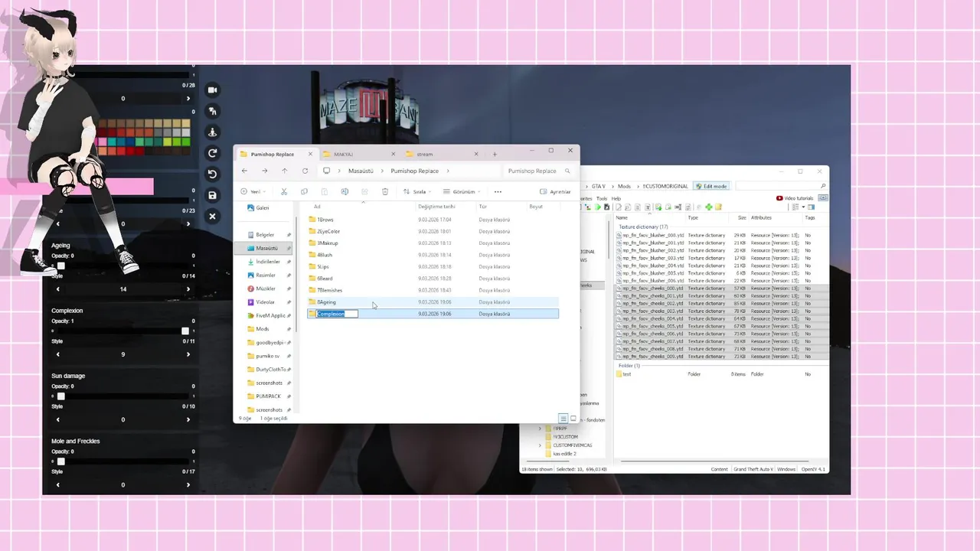
Task: Select mp_fm_faov_cheeks_009.ytd in OpenIV
Action: coord(648,357)
